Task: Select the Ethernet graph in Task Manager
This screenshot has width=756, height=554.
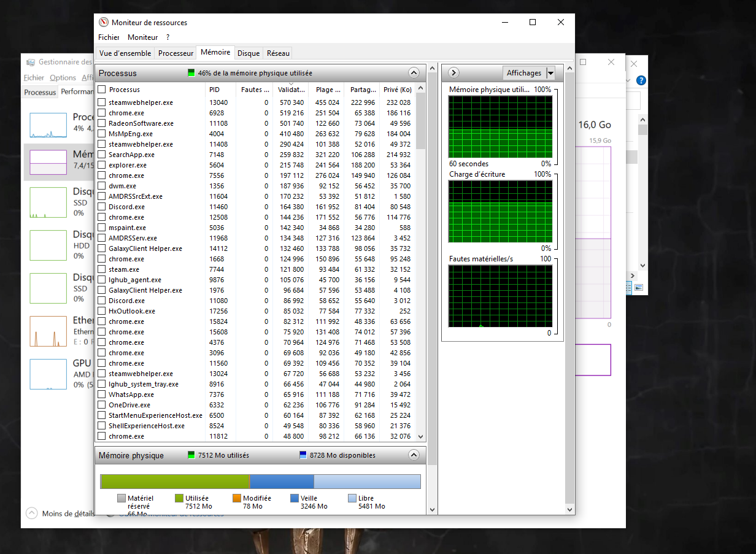Action: pos(48,331)
